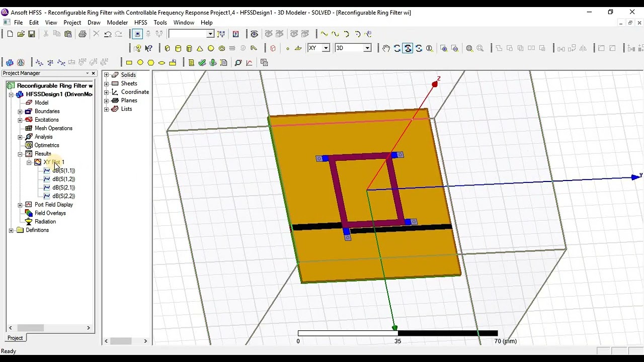Click the Open project folder icon
Screen dimensions: 644x362
coord(21,34)
